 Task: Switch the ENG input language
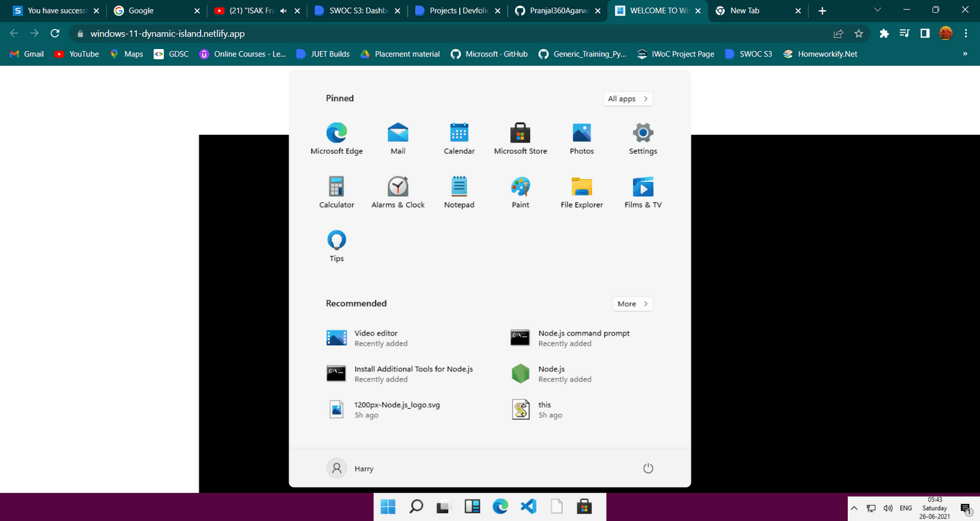click(906, 509)
